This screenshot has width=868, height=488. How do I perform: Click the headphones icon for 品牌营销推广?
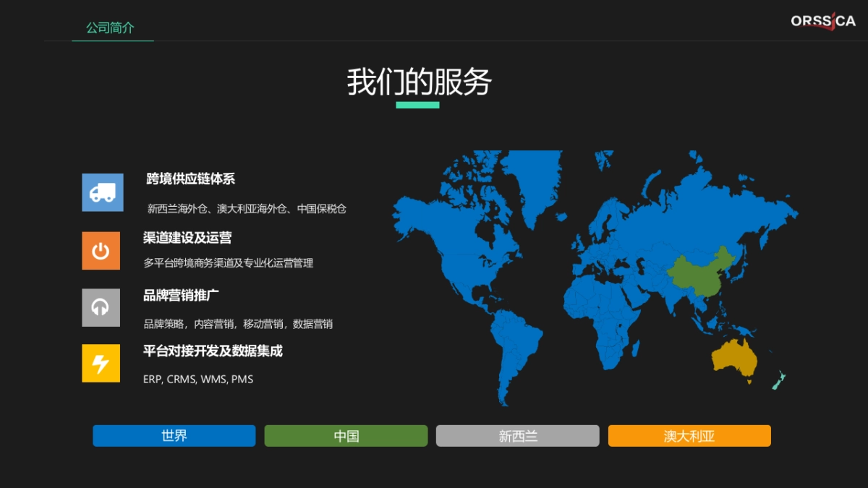tap(101, 307)
